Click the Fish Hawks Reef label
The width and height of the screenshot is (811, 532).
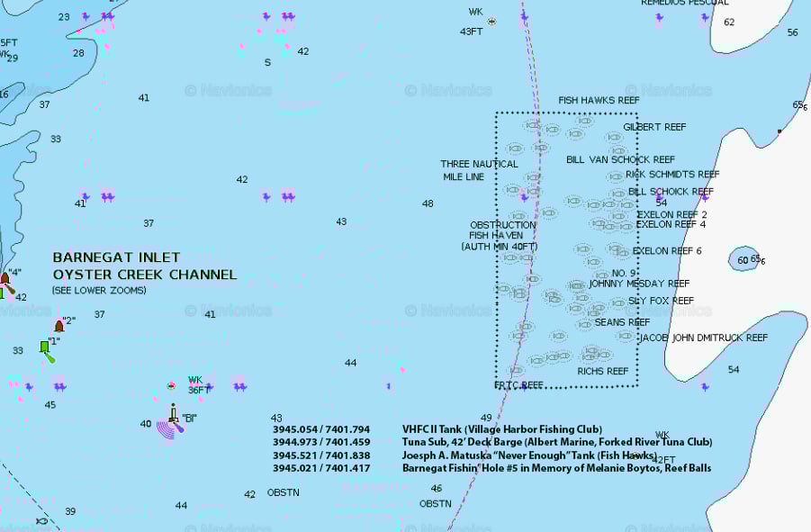tap(599, 101)
